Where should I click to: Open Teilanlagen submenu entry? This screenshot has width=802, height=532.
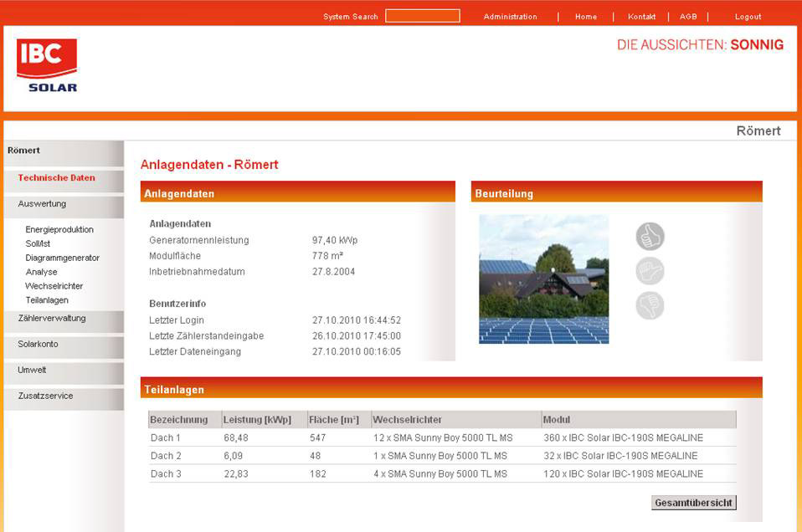tap(47, 300)
